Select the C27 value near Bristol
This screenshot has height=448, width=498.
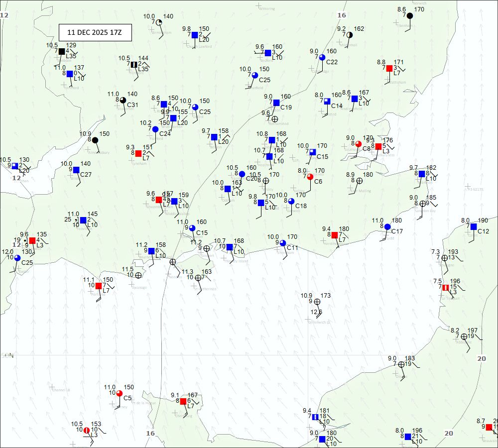pyautogui.click(x=86, y=174)
